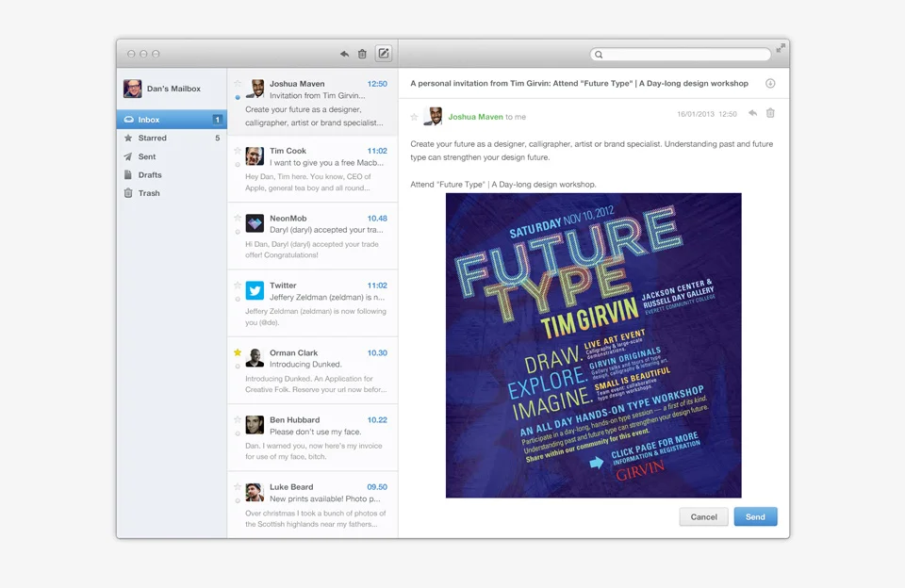Click Tim Cook's avatar in list
The width and height of the screenshot is (905, 588).
(x=255, y=155)
